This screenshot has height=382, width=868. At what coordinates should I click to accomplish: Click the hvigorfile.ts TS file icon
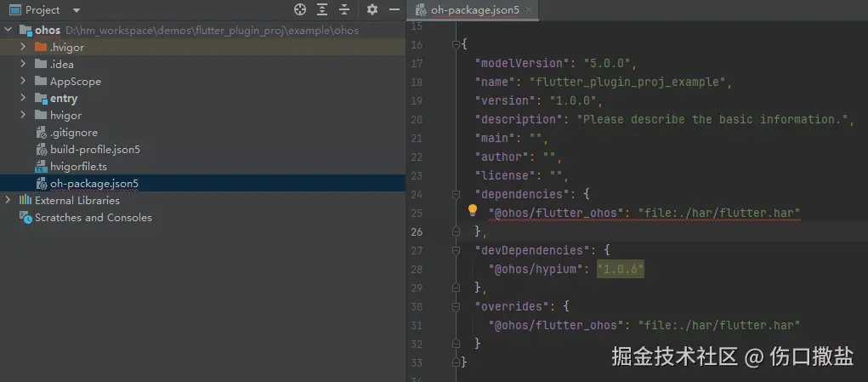(x=41, y=167)
